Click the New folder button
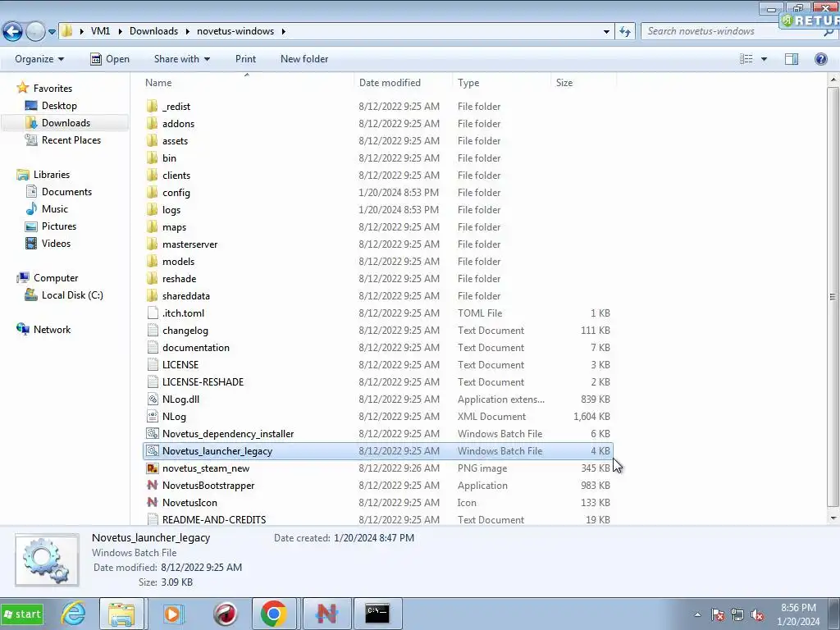Image resolution: width=840 pixels, height=630 pixels. click(x=304, y=59)
